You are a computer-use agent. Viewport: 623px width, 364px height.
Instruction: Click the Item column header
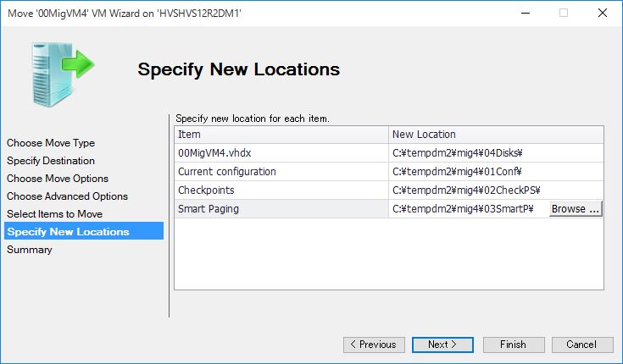pyautogui.click(x=281, y=135)
